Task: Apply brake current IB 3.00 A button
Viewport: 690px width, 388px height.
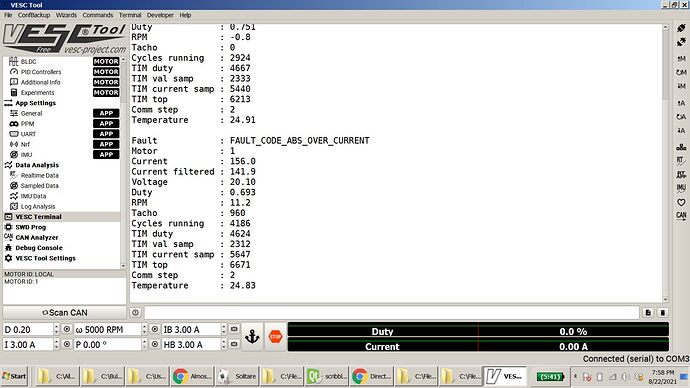Action: (x=234, y=329)
